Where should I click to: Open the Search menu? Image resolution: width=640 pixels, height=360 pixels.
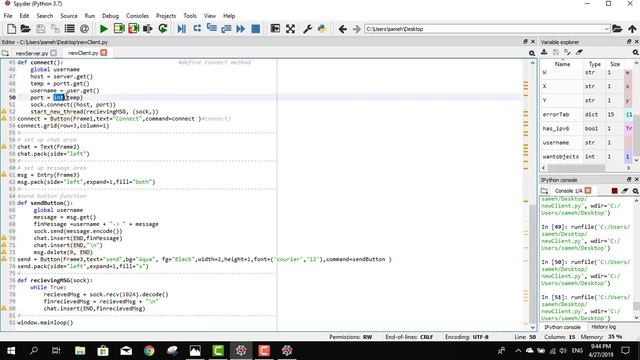coord(45,16)
